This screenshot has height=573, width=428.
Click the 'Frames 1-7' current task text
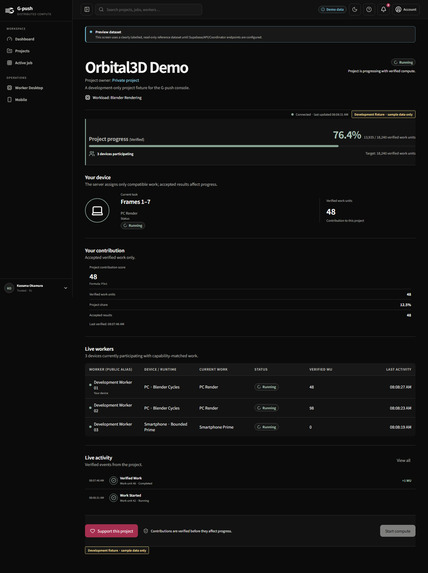135,202
